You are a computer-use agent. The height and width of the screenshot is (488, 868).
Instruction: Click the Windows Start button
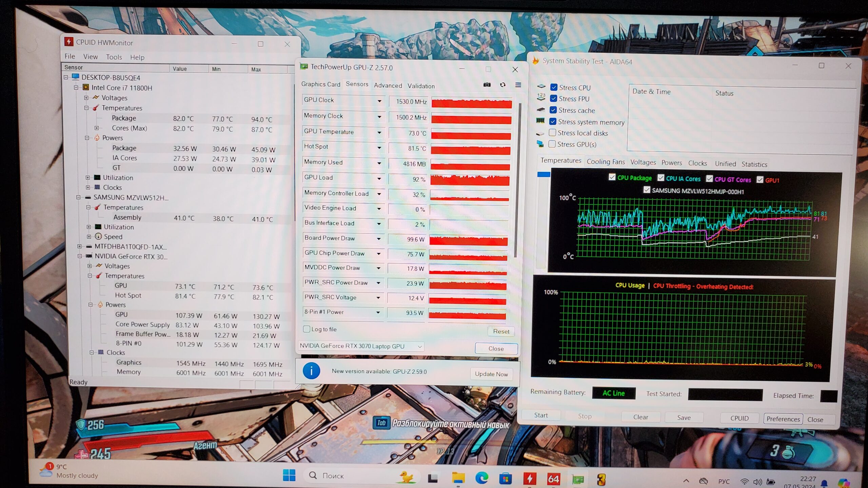[289, 475]
